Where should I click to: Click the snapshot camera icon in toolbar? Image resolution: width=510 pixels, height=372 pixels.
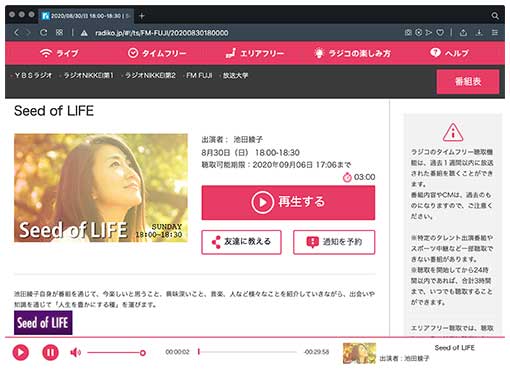tap(408, 32)
